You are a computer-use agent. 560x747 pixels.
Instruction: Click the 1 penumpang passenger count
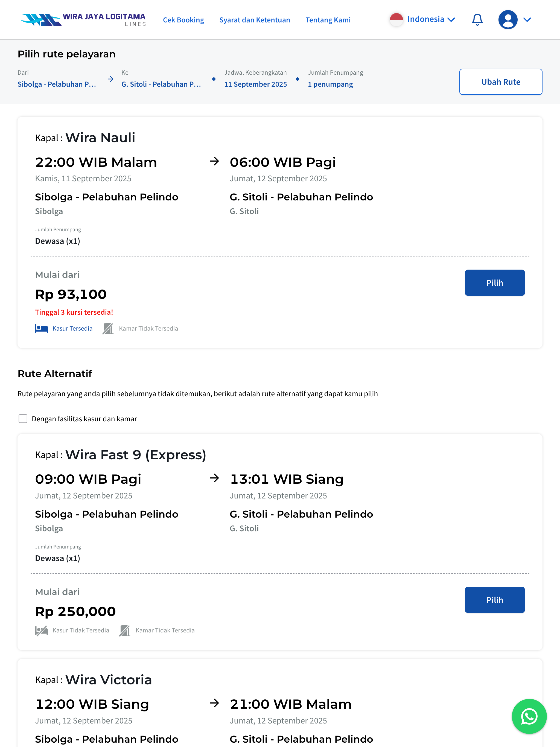(x=330, y=84)
